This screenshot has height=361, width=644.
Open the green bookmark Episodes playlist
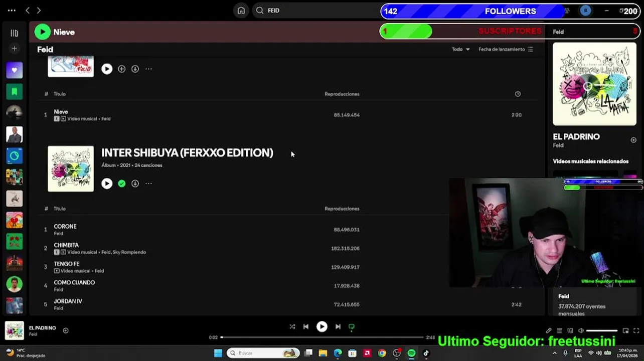tap(15, 92)
